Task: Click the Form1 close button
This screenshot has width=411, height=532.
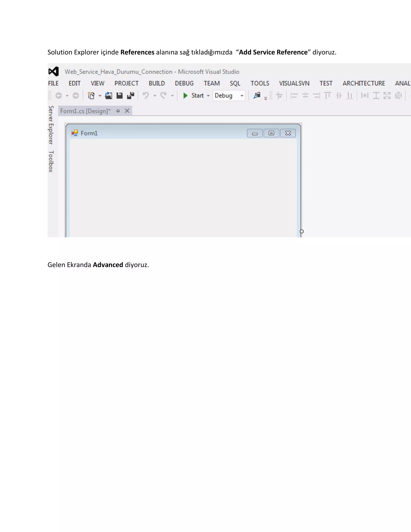Action: [x=288, y=133]
